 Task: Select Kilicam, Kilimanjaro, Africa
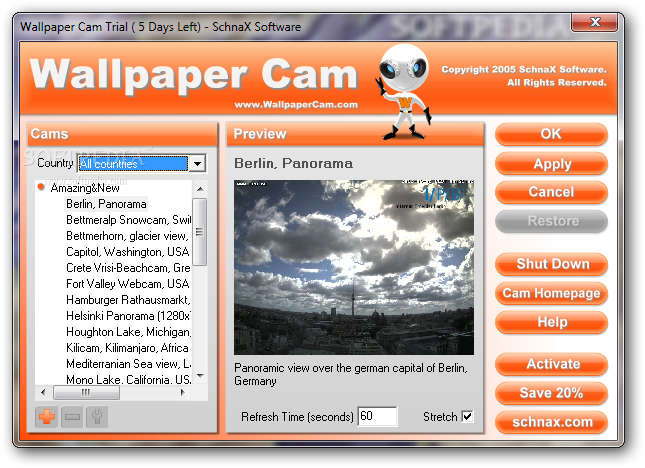point(127,348)
